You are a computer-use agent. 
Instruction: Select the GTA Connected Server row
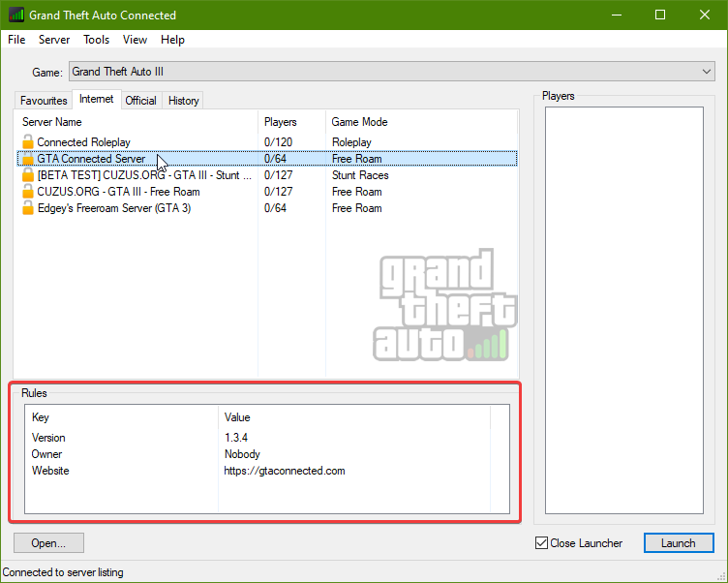coord(267,159)
